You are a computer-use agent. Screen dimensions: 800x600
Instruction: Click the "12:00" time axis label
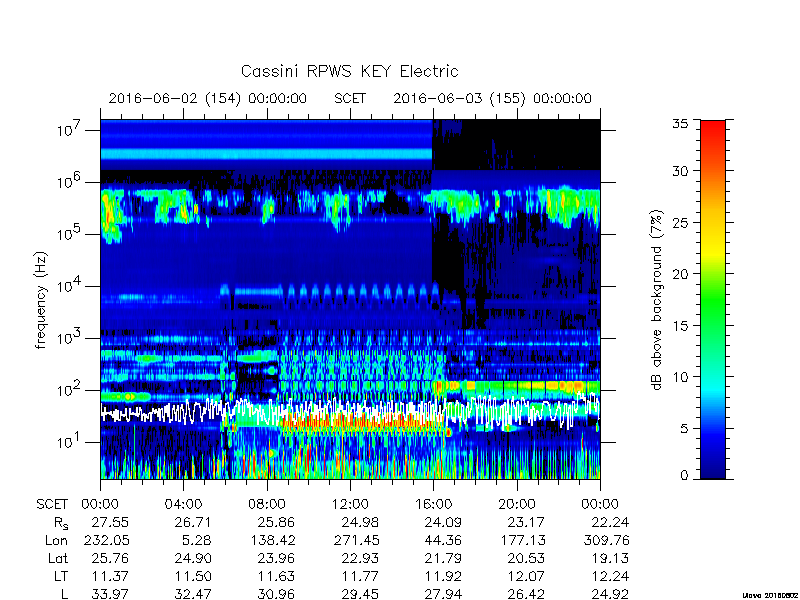coord(350,505)
